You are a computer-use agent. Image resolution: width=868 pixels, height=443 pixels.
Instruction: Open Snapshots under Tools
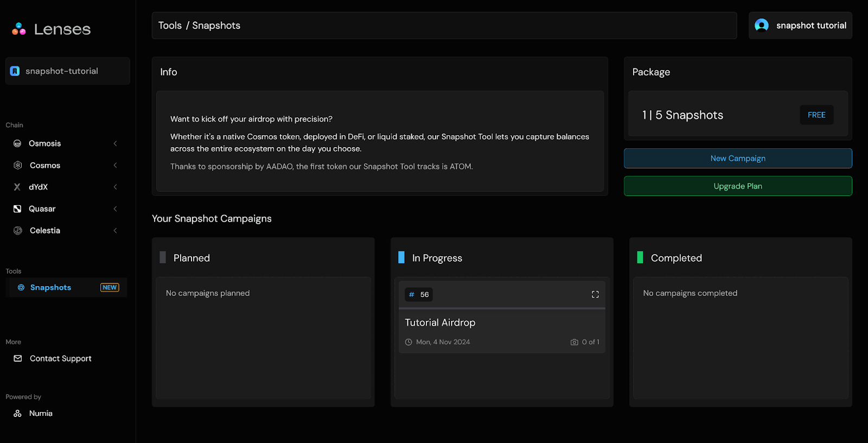66,287
